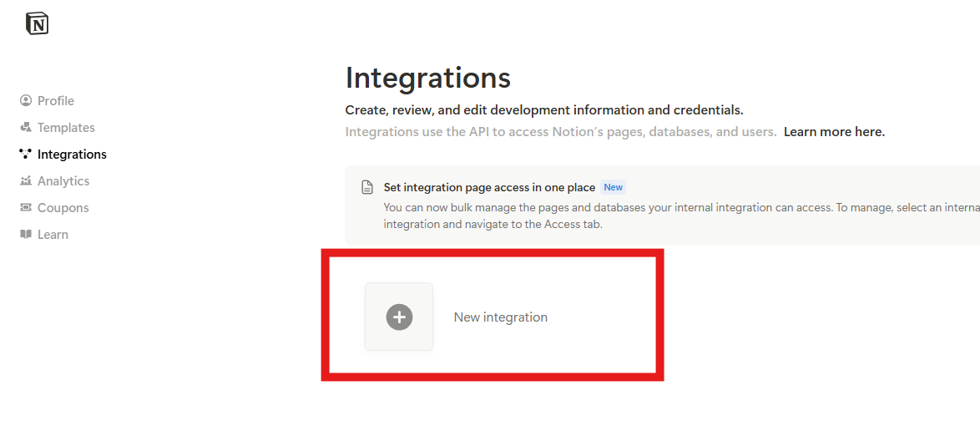980x421 pixels.
Task: Click the 'Create, review, and edit development information' subtitle
Action: pyautogui.click(x=544, y=110)
